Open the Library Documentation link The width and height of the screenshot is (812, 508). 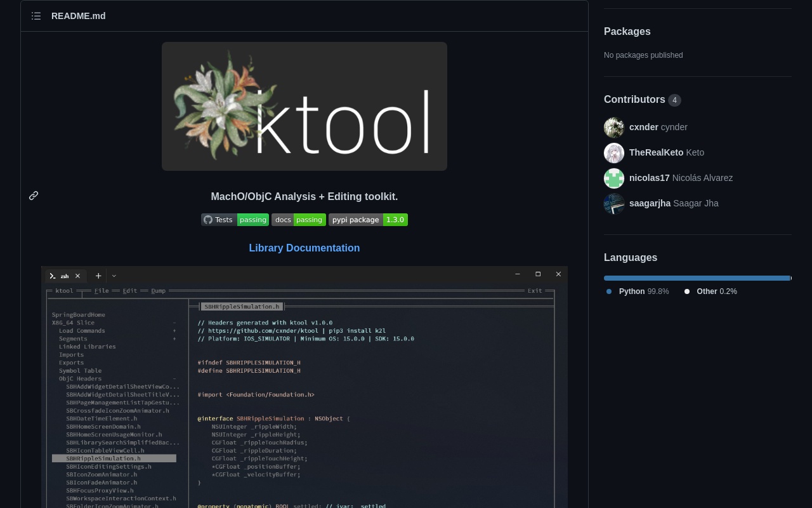coord(304,248)
